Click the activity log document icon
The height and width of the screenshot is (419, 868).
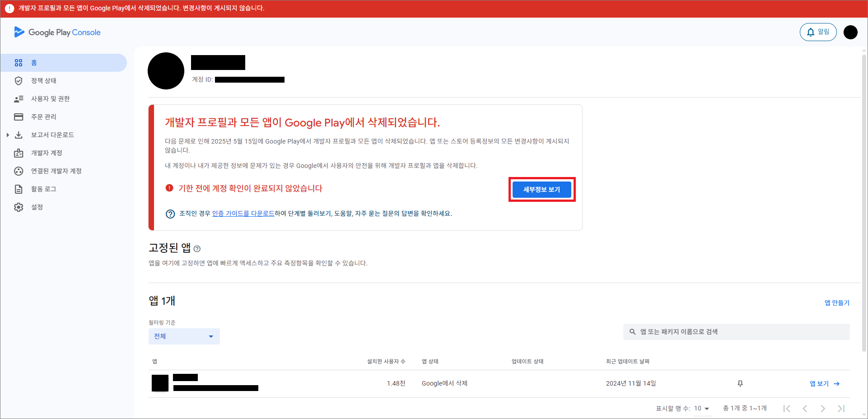19,189
